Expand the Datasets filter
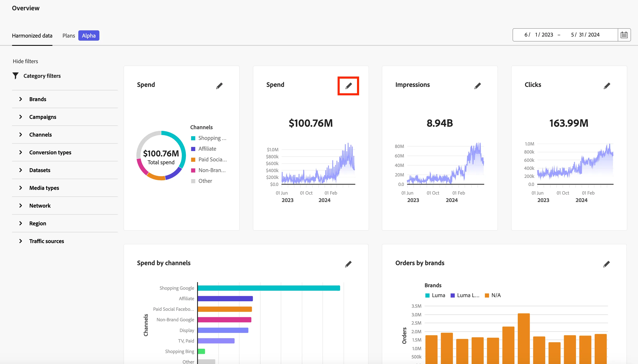The height and width of the screenshot is (364, 638). (x=65, y=170)
